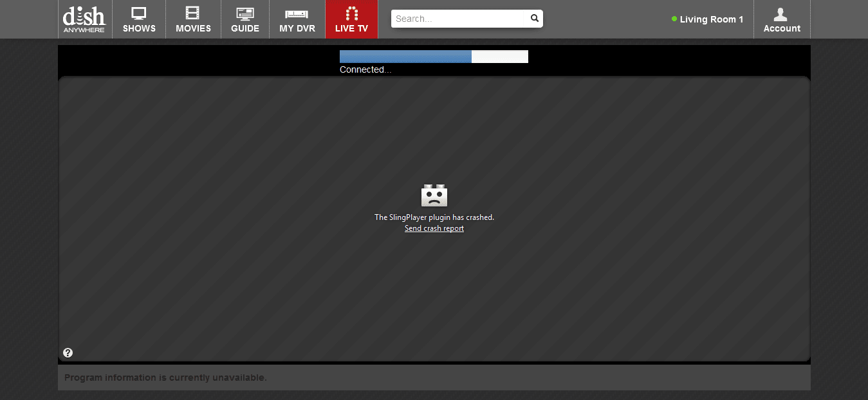Click the Search input field
The width and height of the screenshot is (868, 400).
(x=460, y=19)
